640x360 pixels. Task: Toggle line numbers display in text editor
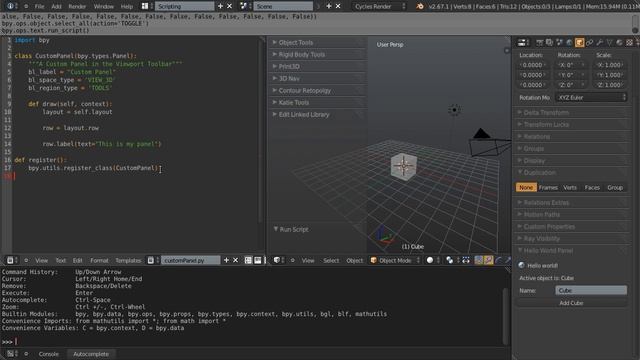[x=248, y=260]
